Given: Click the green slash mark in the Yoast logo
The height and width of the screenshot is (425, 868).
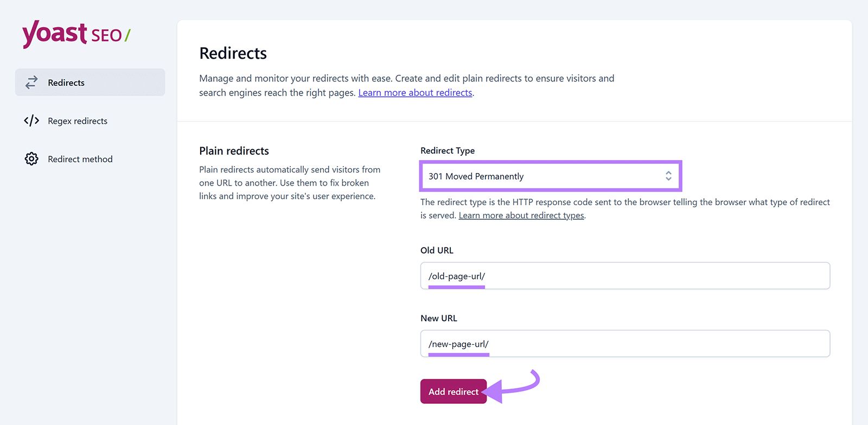Looking at the screenshot, I should click(x=128, y=34).
